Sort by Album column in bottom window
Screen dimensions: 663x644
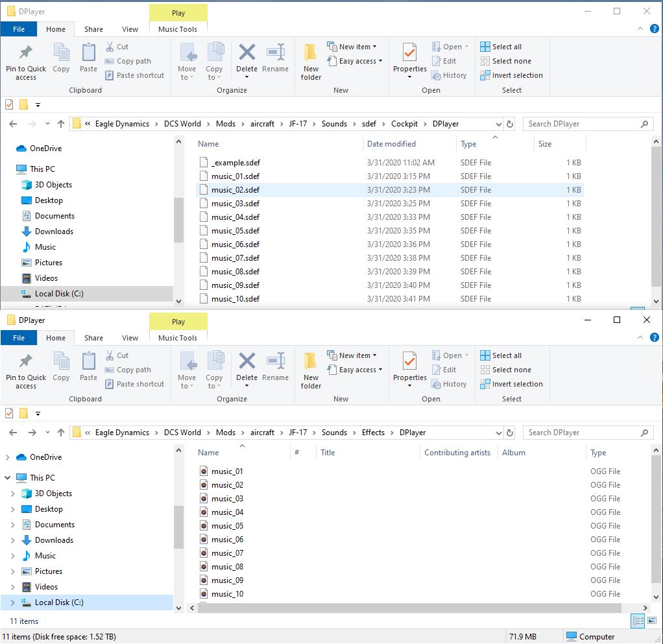(542, 453)
